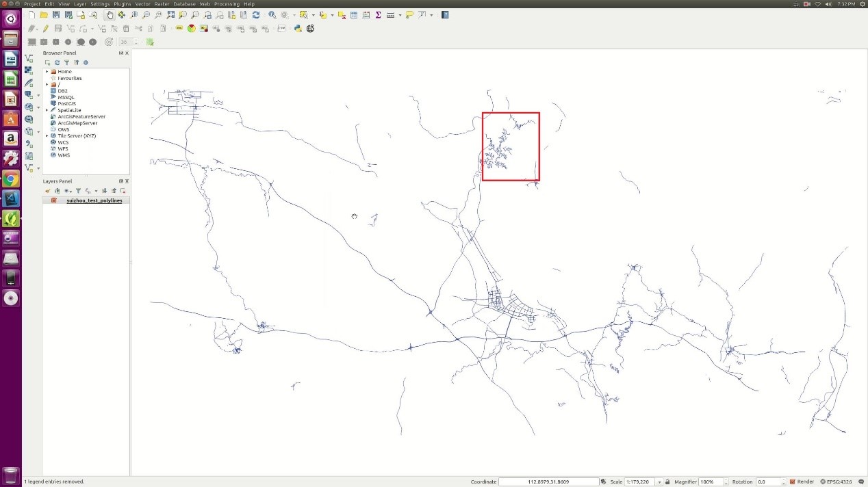
Task: Click Refresh icon in Browser Panel
Action: [57, 62]
